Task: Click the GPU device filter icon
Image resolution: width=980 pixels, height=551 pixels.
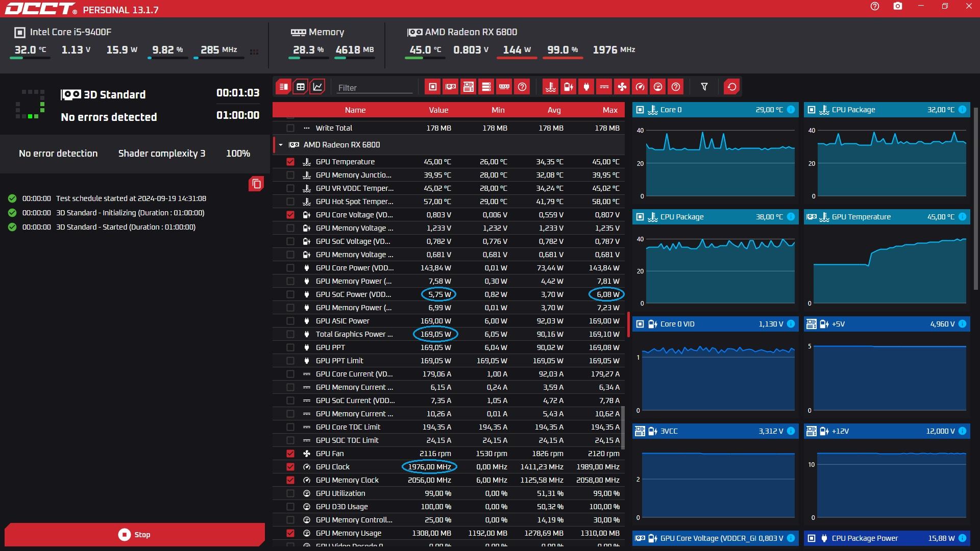Action: (450, 87)
